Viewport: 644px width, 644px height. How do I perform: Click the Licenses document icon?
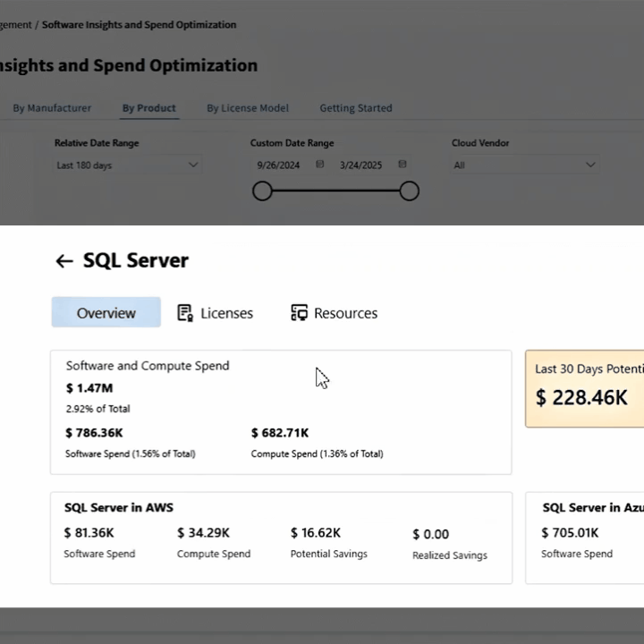185,313
